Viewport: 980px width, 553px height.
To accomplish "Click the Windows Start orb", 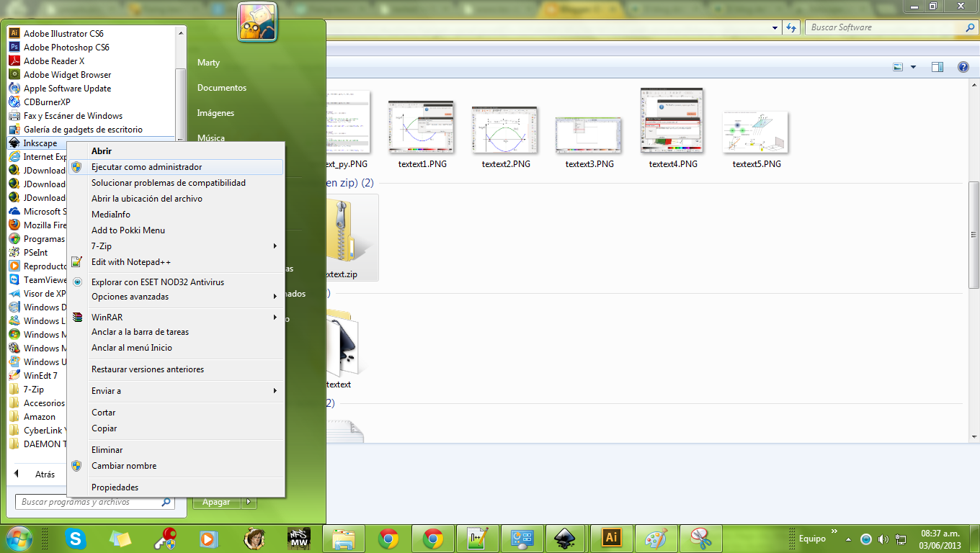I will point(19,538).
